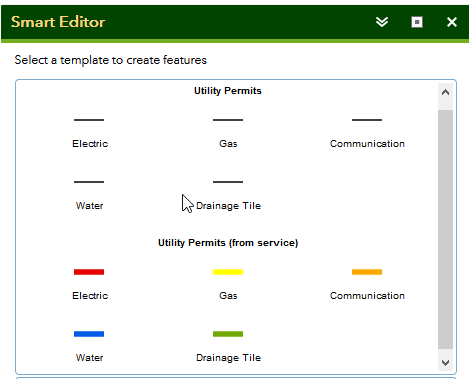Viewport: 469px width, 379px height.
Task: Click the Gas label under the yellow line
Action: pyautogui.click(x=228, y=296)
